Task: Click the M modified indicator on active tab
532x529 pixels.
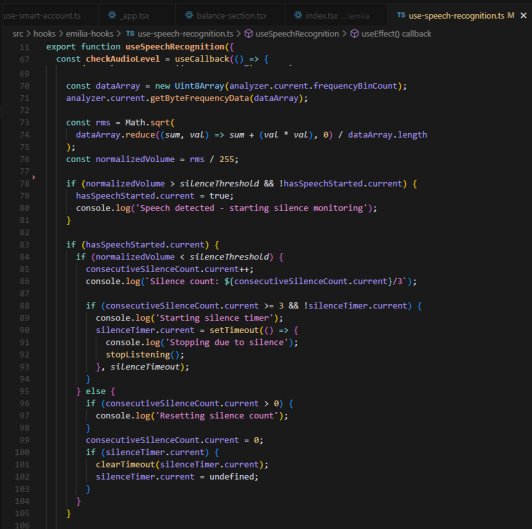Action: (511, 15)
